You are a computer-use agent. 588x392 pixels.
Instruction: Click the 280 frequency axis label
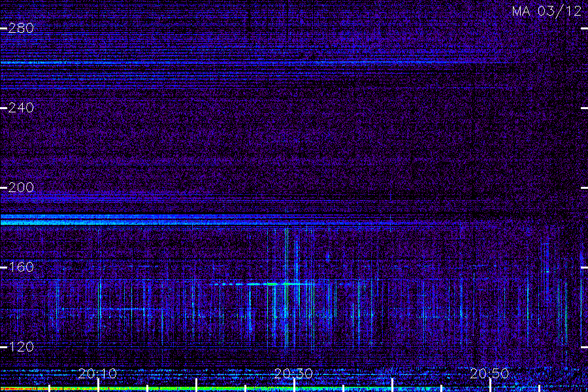click(21, 28)
